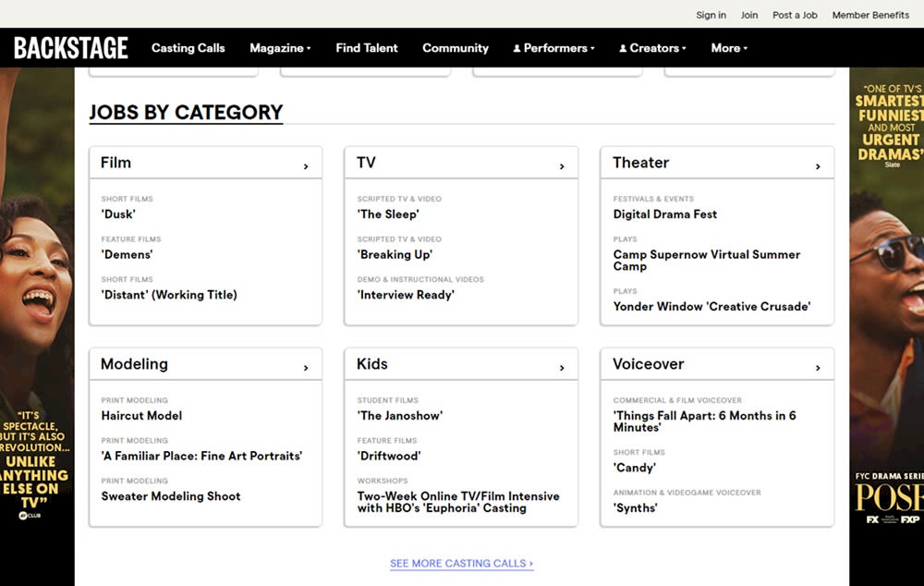Click the arrow icon on TV card
This screenshot has width=924, height=586.
coord(562,166)
